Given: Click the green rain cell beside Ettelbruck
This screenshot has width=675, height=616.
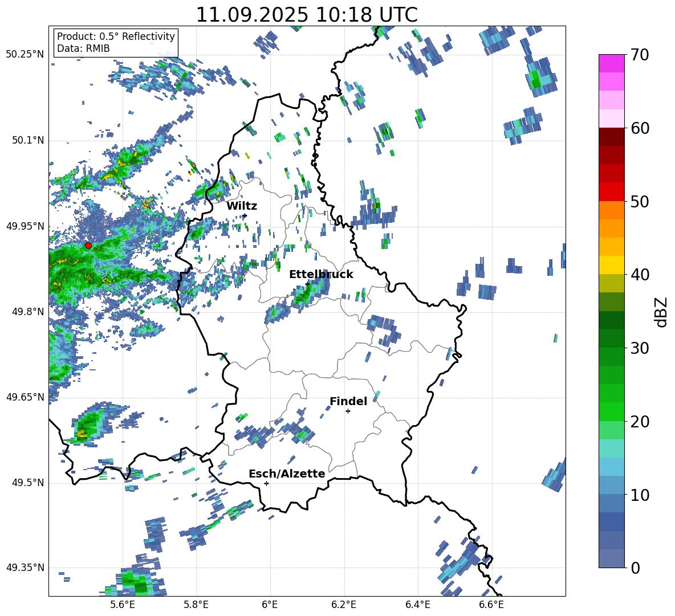Looking at the screenshot, I should click(x=307, y=293).
